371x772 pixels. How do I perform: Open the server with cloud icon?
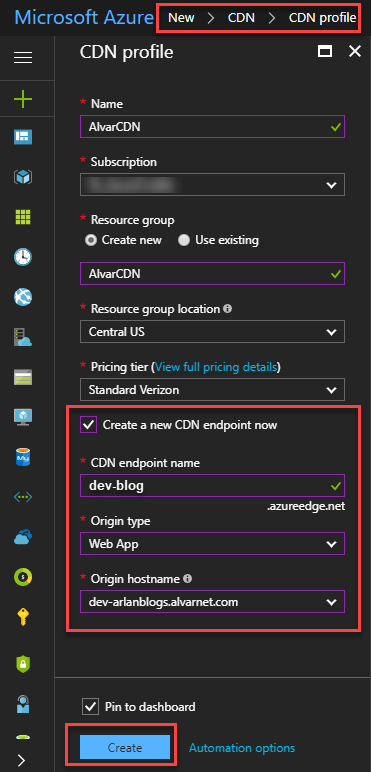tap(23, 338)
